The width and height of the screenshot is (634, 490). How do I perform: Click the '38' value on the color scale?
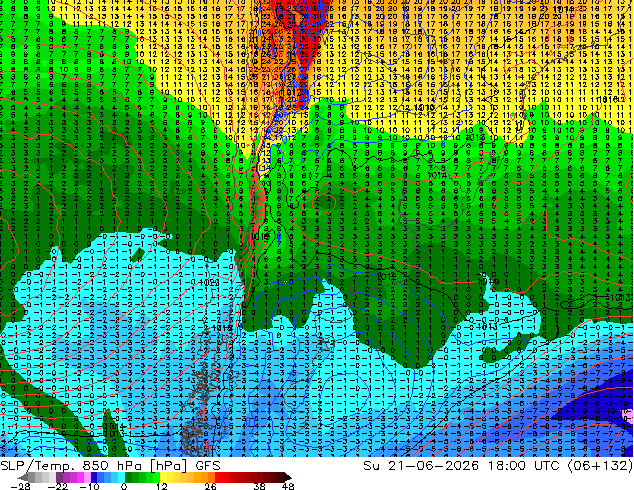point(260,486)
